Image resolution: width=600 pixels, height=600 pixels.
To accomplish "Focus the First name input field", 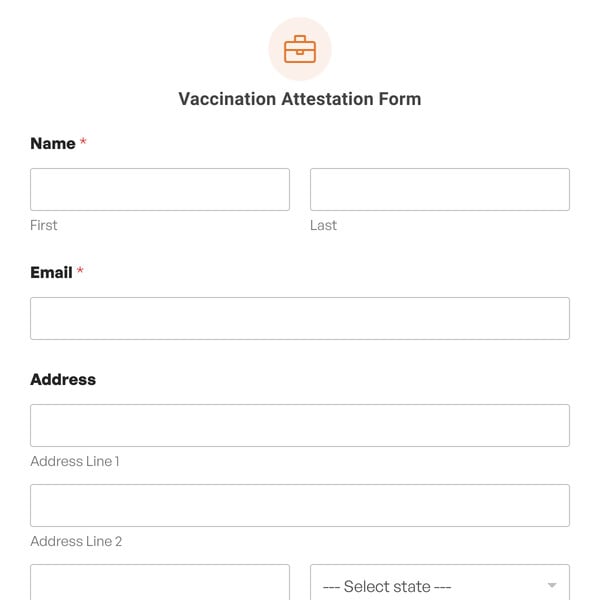I will coord(160,189).
